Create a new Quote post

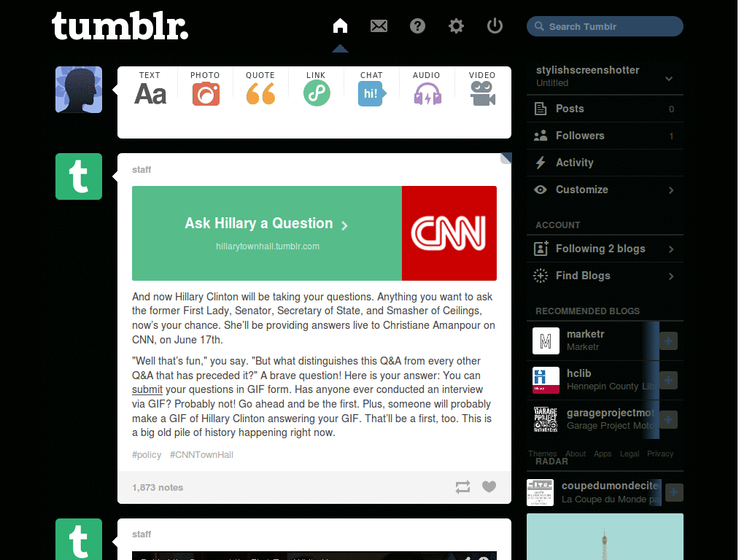click(x=260, y=88)
